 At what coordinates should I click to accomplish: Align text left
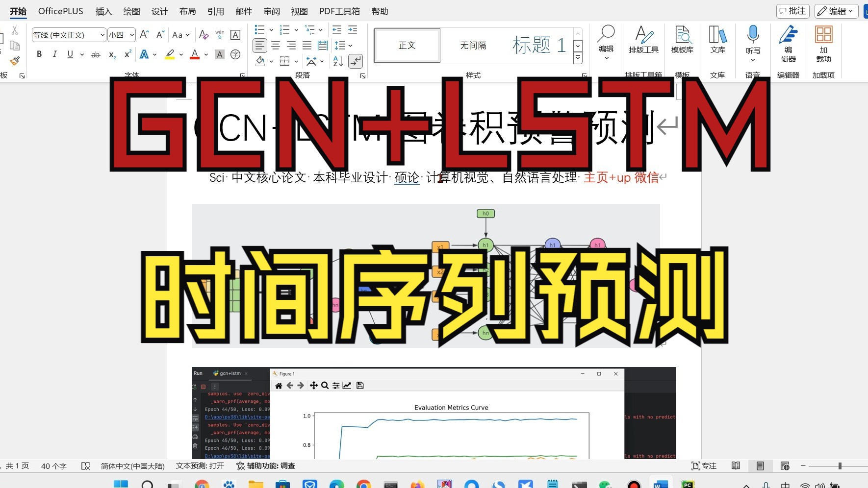260,46
